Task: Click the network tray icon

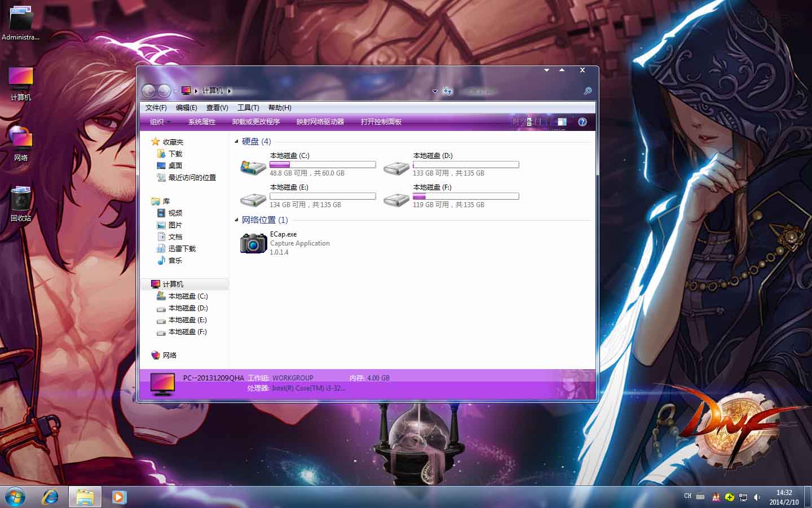Action: click(743, 497)
